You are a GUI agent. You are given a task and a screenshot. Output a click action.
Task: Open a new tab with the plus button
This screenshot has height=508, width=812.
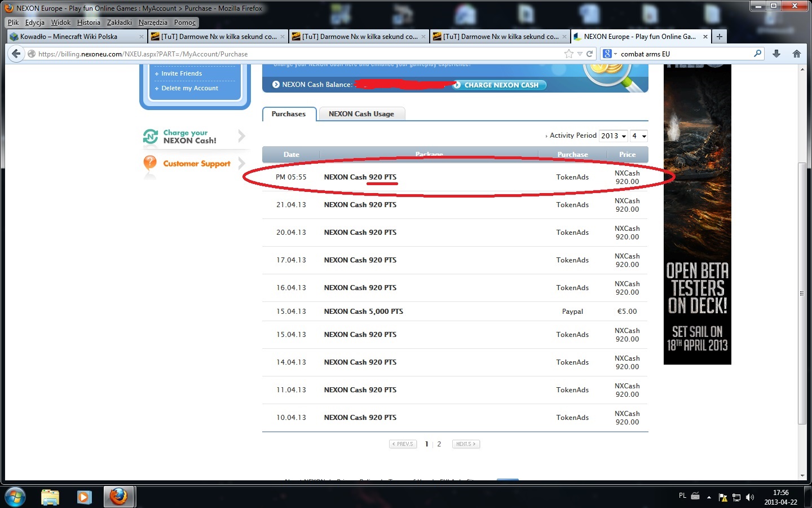click(x=719, y=37)
